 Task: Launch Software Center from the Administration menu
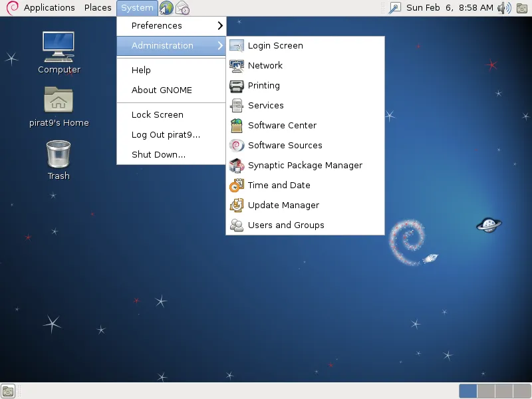click(282, 126)
